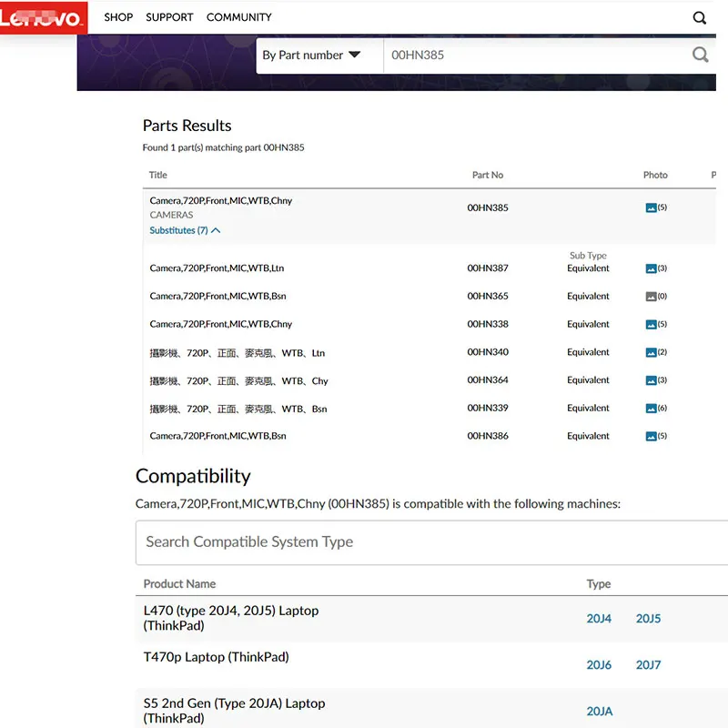The height and width of the screenshot is (728, 728).
Task: Open the SUPPORT menu
Action: 169,17
